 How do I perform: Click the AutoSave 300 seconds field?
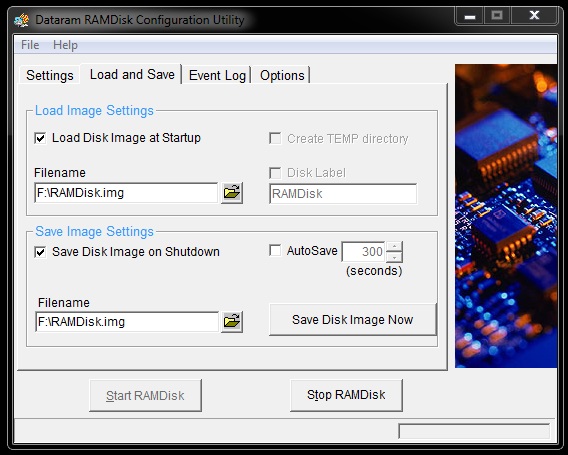tap(363, 251)
